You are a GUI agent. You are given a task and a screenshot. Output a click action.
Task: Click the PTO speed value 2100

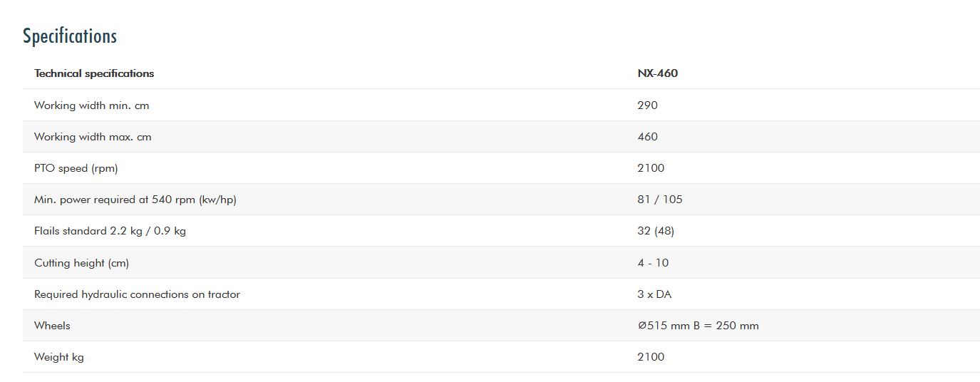coord(651,168)
